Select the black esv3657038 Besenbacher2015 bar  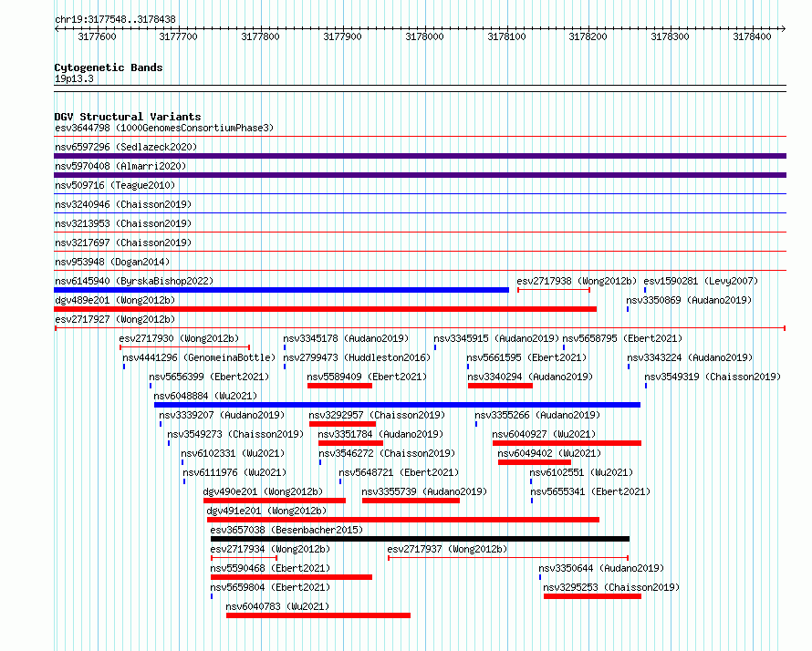(x=420, y=539)
